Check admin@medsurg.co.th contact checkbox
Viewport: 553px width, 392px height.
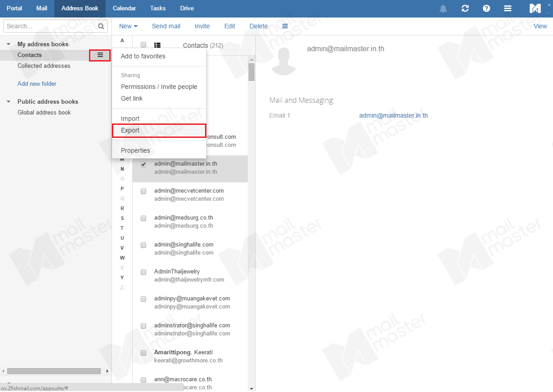143,218
